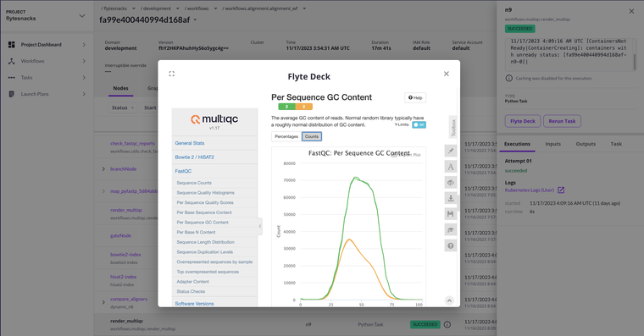
Task: Click info icon next to SUCCEEDED badge
Action: (447, 324)
